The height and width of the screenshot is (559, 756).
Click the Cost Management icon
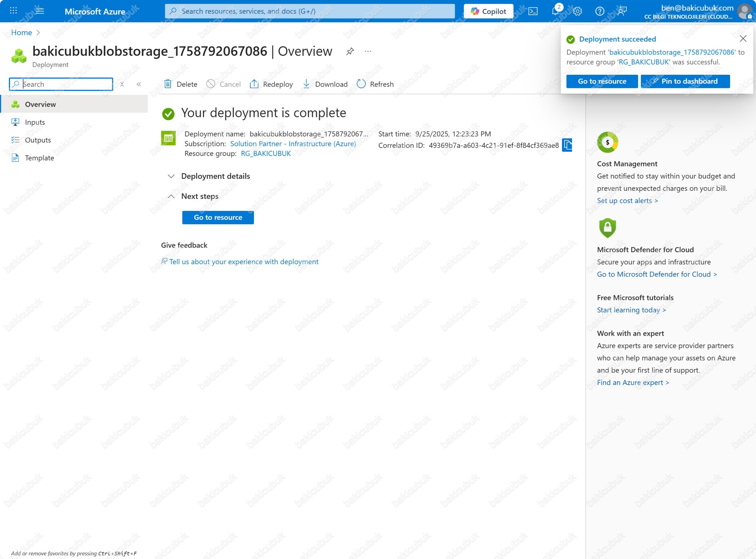(x=607, y=142)
